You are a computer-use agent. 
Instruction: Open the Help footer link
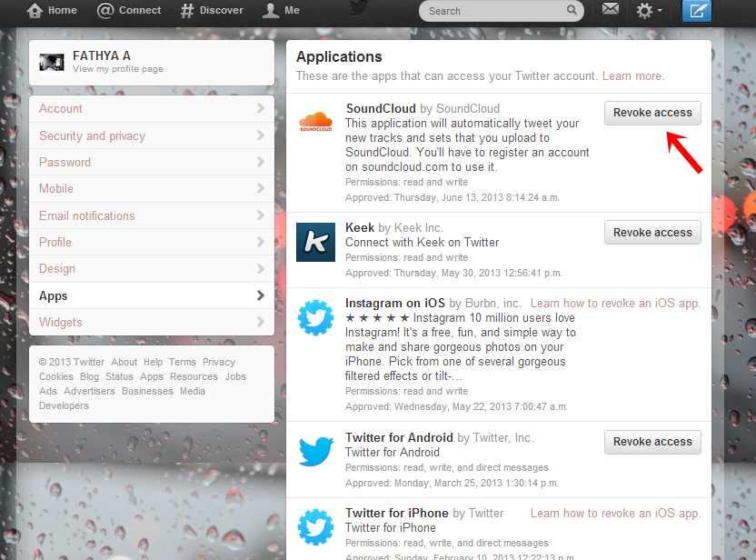(153, 362)
